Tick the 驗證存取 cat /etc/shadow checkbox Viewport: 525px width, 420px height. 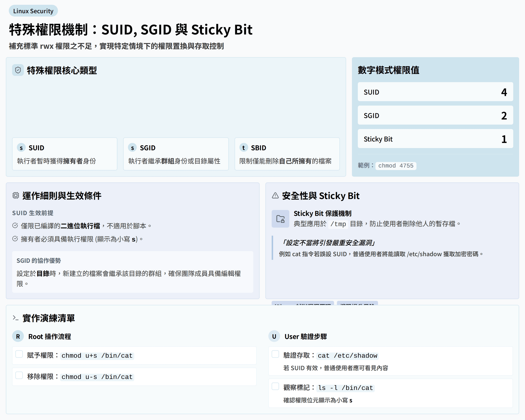pyautogui.click(x=275, y=354)
